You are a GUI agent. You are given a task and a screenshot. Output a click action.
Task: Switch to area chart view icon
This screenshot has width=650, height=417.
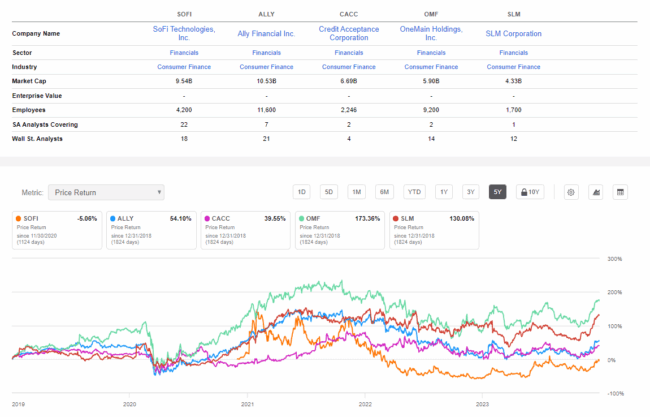point(596,192)
